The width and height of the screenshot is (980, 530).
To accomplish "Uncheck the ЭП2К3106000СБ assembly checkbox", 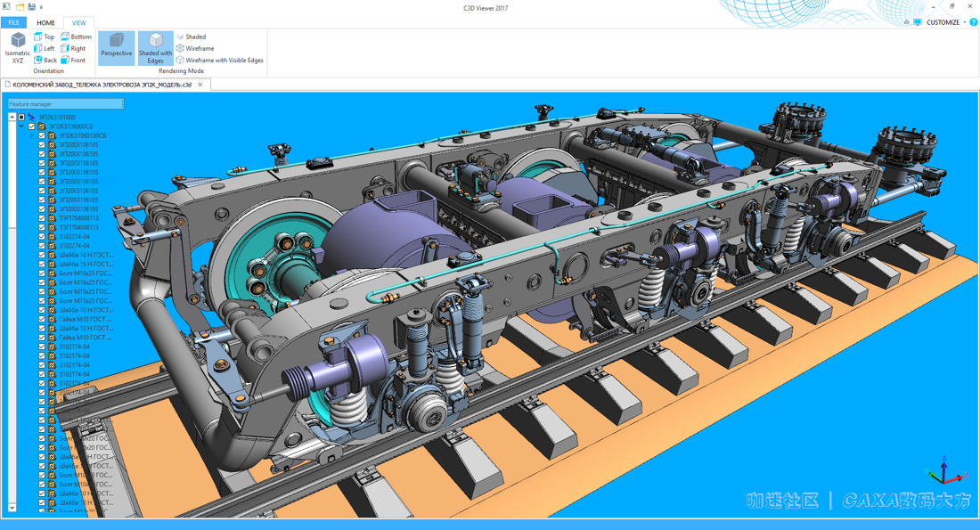I will [x=32, y=126].
